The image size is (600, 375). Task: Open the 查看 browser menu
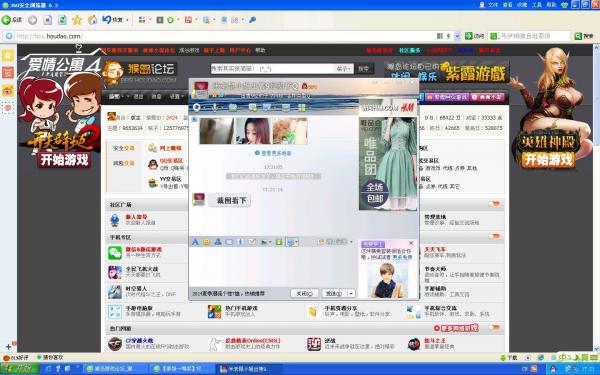507,5
